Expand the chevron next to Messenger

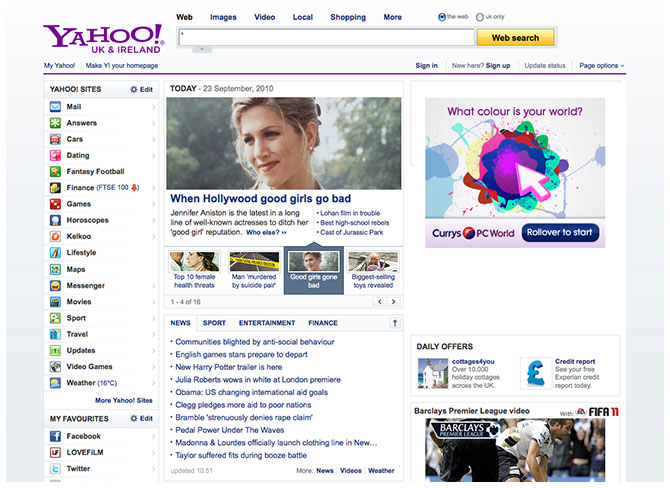pyautogui.click(x=153, y=285)
